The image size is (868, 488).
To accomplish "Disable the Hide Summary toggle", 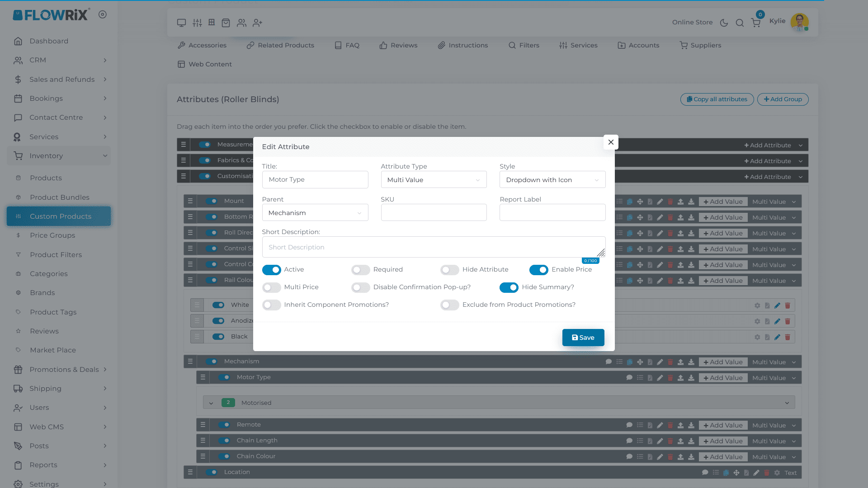I will [x=509, y=287].
